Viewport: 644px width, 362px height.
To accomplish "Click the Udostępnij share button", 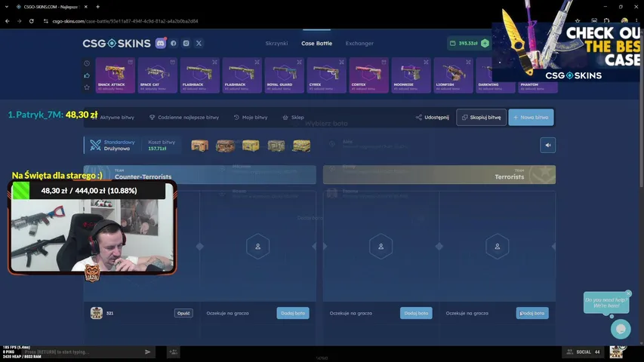I will (432, 118).
